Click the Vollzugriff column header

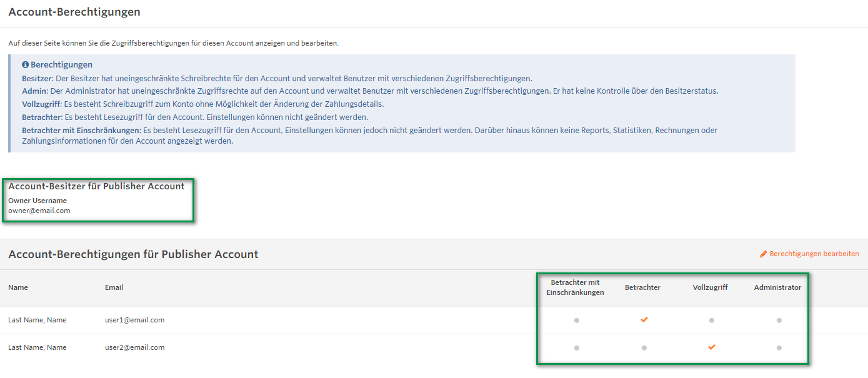tap(710, 287)
